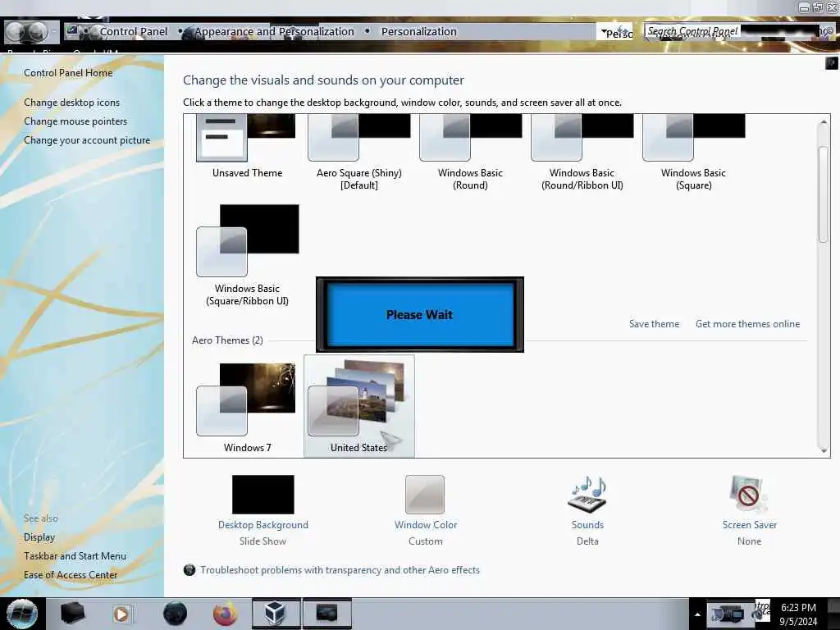Click Troubleshoot problems with transparency link
Image resolution: width=840 pixels, height=630 pixels.
click(x=340, y=570)
